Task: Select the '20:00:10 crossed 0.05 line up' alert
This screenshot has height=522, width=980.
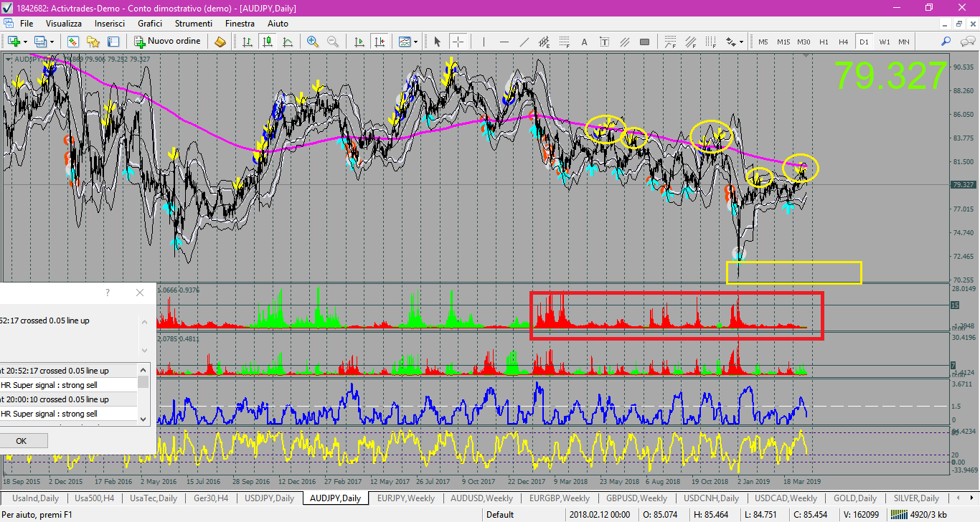Action: pos(69,399)
